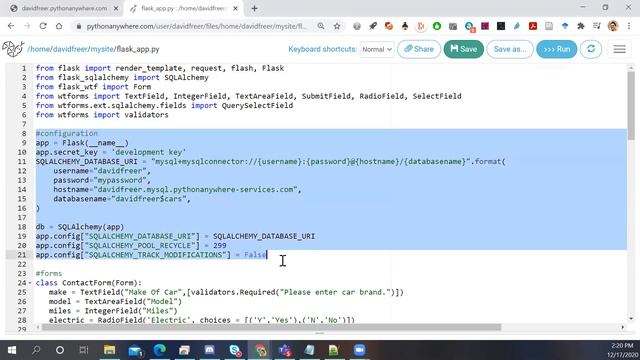
Task: Click the green circle extension icon
Action: (437, 26)
